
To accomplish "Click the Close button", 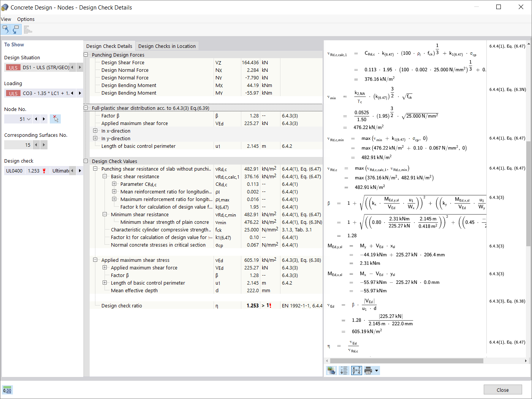I will click(x=502, y=390).
